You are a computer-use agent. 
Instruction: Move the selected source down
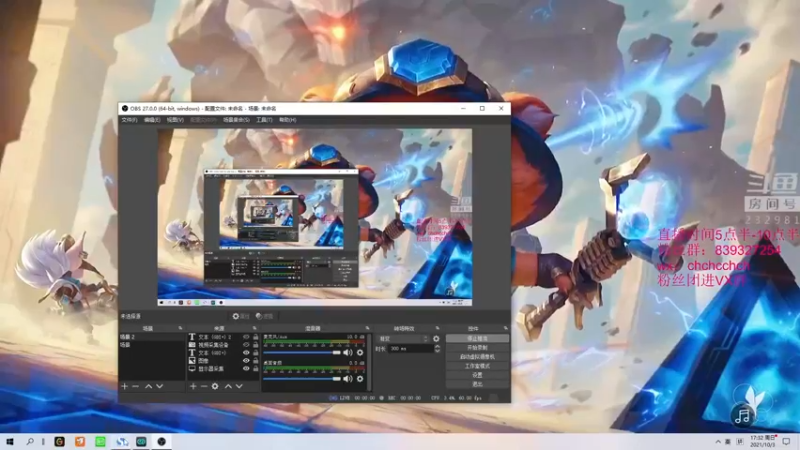[239, 386]
